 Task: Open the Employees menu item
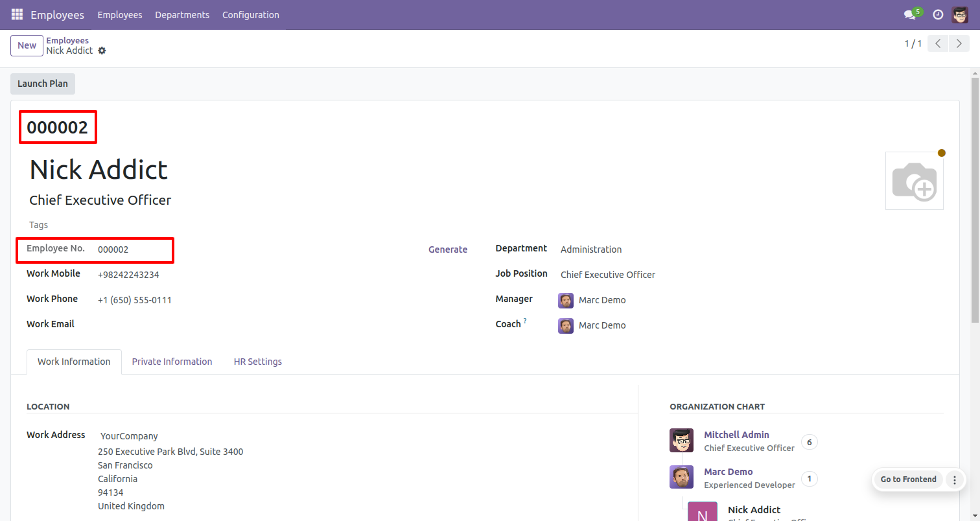point(120,15)
